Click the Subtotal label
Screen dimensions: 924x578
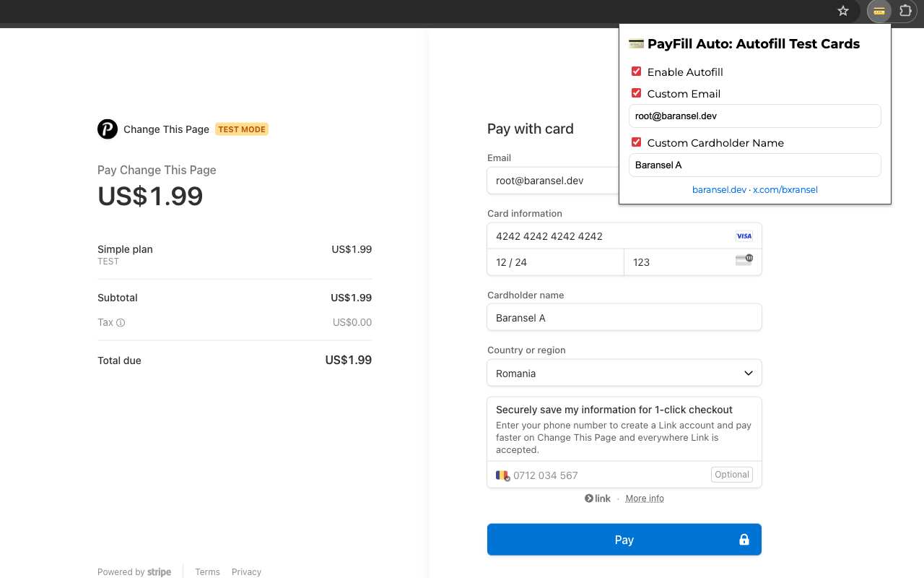tap(118, 298)
